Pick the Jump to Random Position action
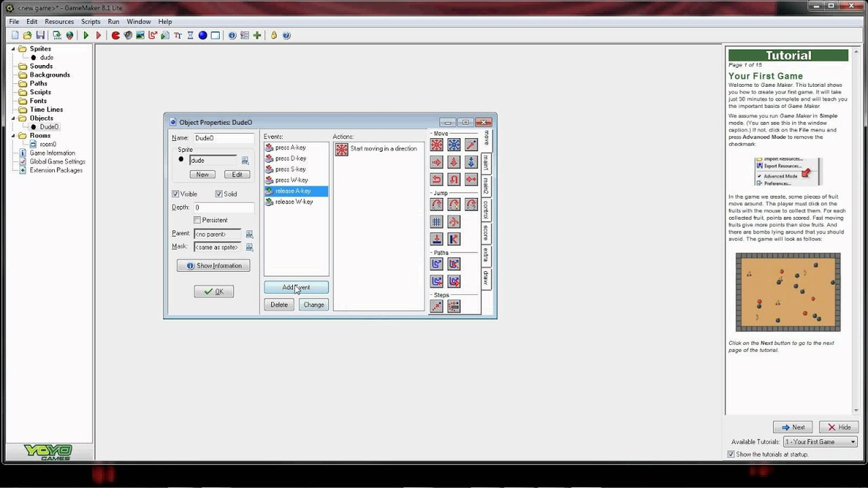Viewport: 868px width, 488px height. click(471, 206)
